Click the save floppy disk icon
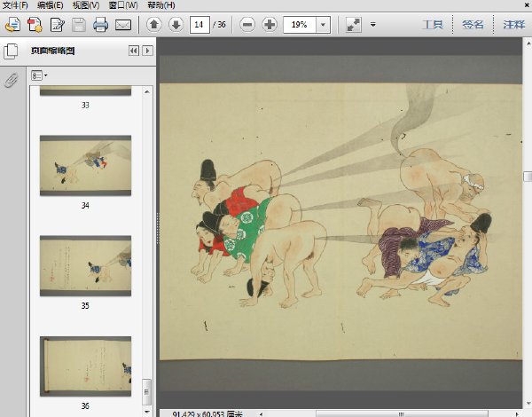This screenshot has height=417, width=532. tap(79, 25)
